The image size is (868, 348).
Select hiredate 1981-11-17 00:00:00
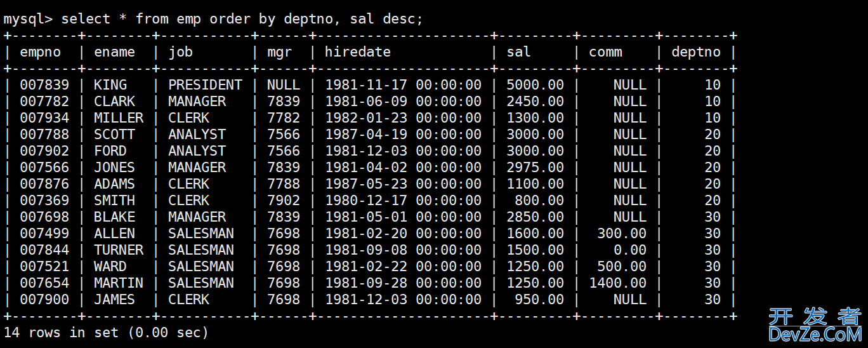coord(403,84)
